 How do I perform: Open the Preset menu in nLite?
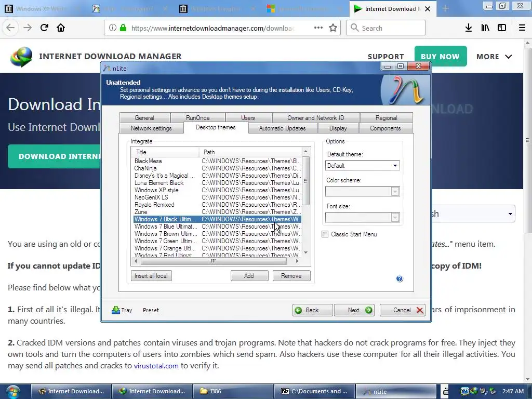pos(151,310)
